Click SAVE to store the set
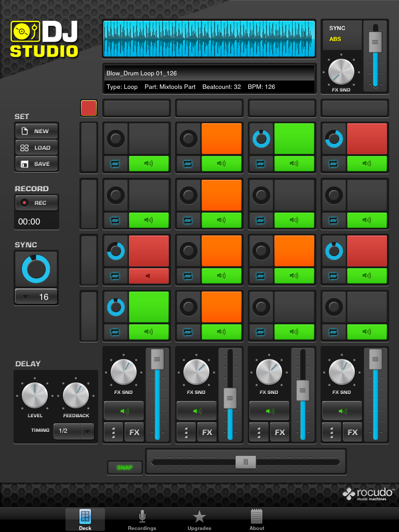Image resolution: width=399 pixels, height=532 pixels. point(36,164)
